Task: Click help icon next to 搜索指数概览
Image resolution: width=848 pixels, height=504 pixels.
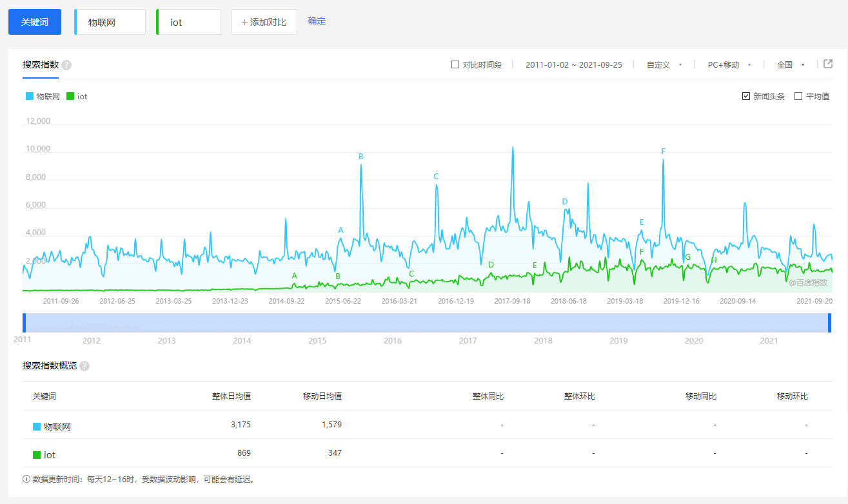Action: pyautogui.click(x=84, y=366)
